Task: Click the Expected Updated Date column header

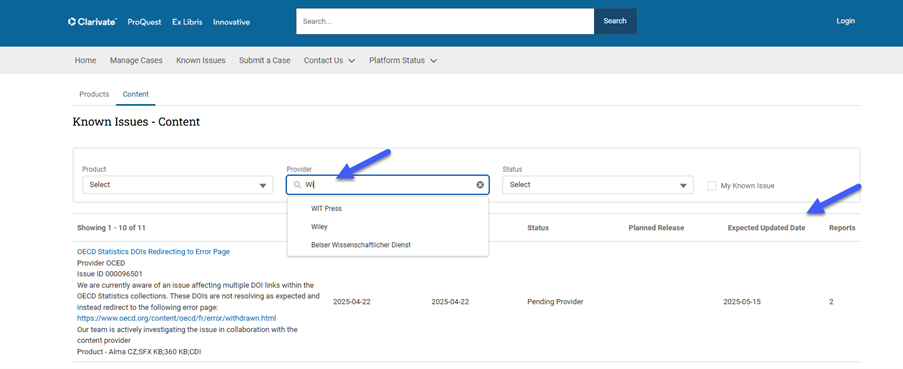Action: (x=767, y=228)
